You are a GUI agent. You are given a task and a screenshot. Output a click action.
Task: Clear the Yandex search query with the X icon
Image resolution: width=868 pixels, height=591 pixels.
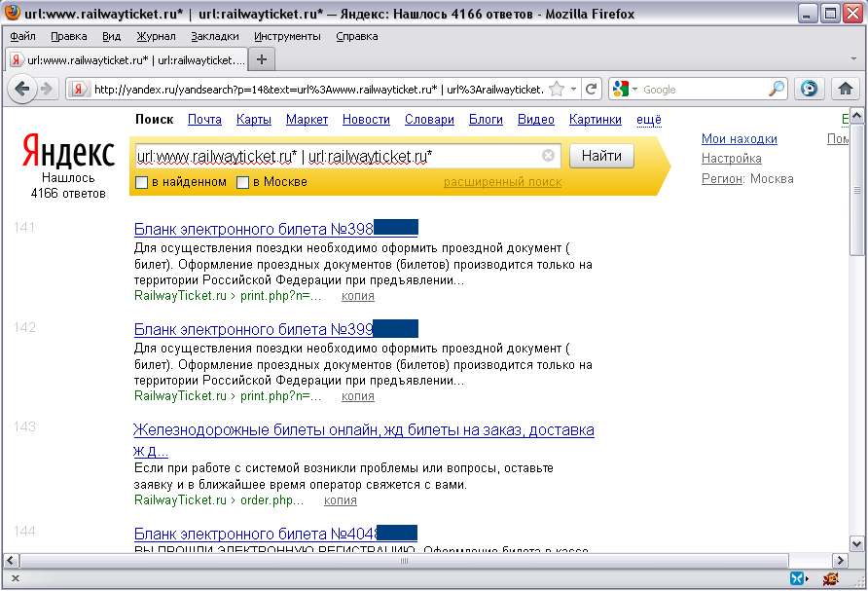[548, 156]
